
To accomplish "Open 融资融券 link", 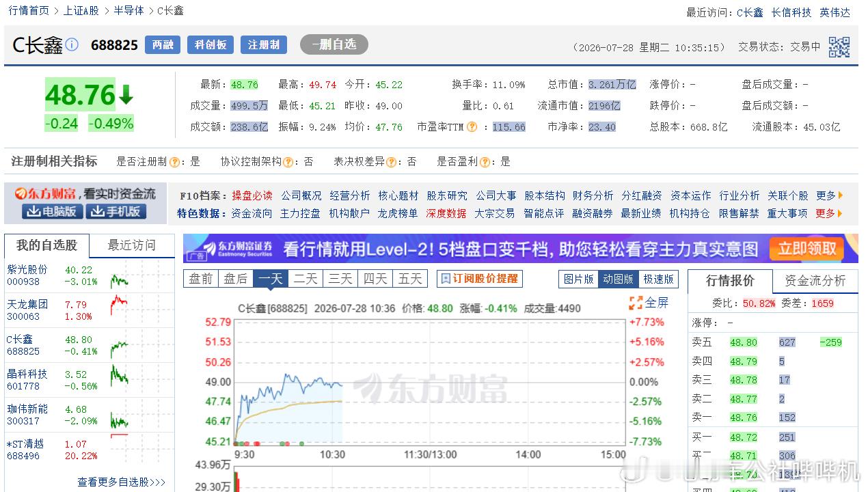I will (x=593, y=213).
